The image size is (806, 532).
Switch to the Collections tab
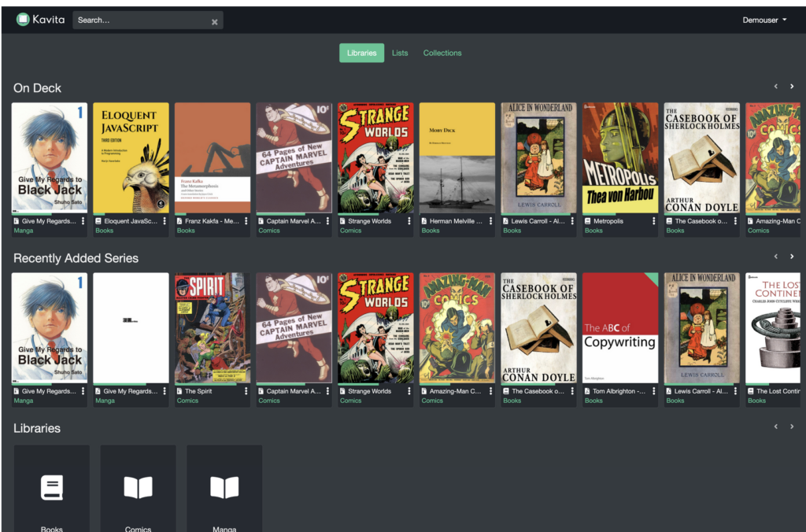click(x=442, y=53)
